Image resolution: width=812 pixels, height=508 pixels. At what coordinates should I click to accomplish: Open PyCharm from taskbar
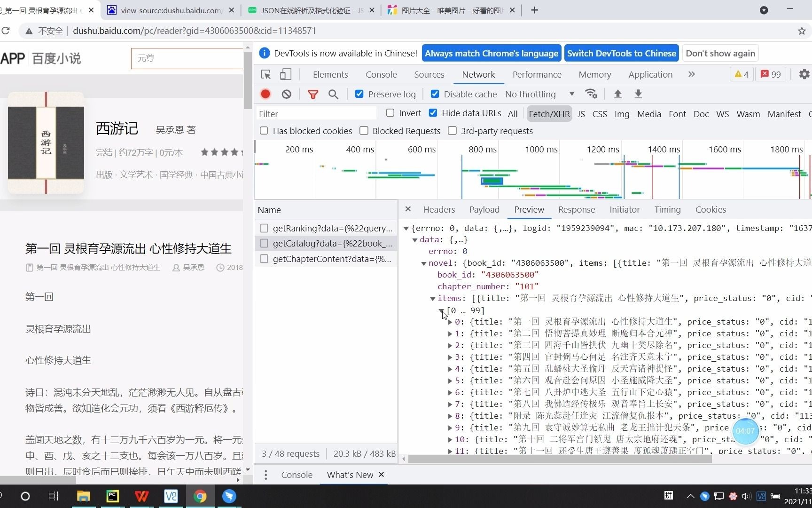(113, 496)
